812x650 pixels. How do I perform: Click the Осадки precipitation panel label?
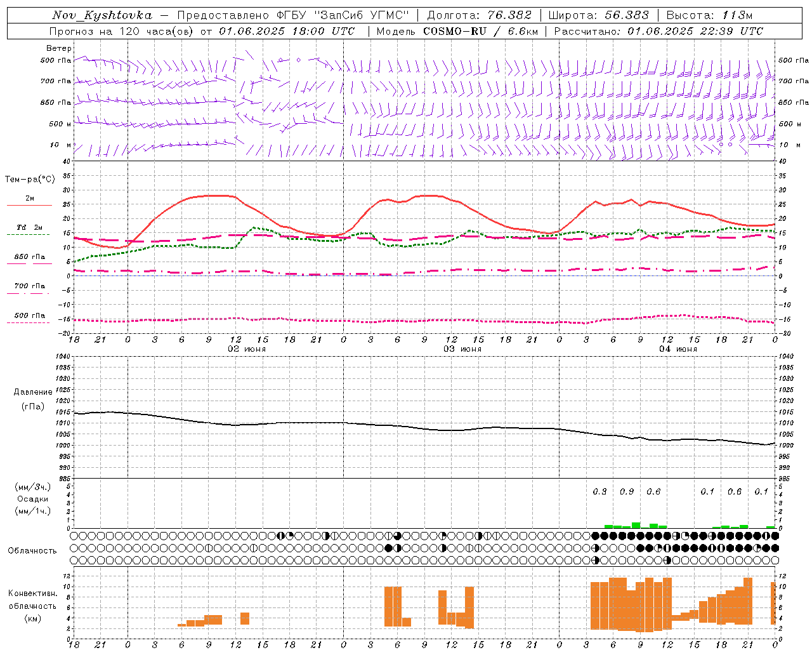click(33, 499)
